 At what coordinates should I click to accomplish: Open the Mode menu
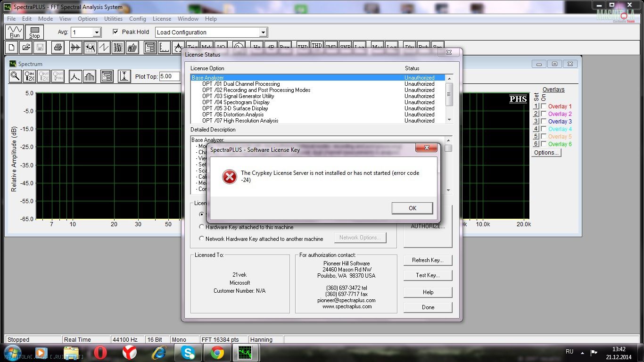pyautogui.click(x=45, y=19)
